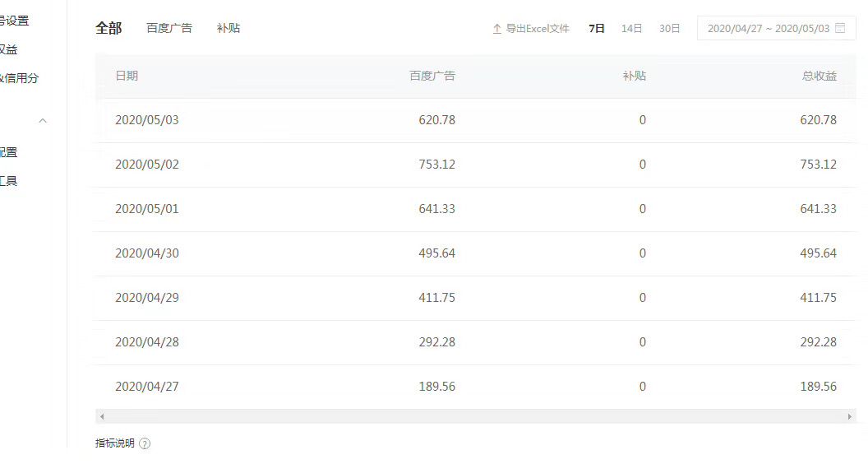Select the 7日 range
Screen dimensions: 868x464
pos(597,28)
